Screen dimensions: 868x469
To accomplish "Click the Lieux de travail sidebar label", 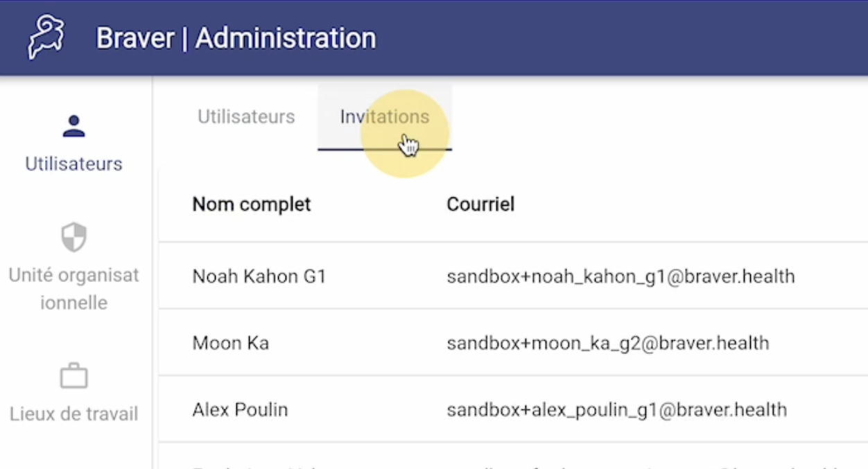I will tap(73, 414).
